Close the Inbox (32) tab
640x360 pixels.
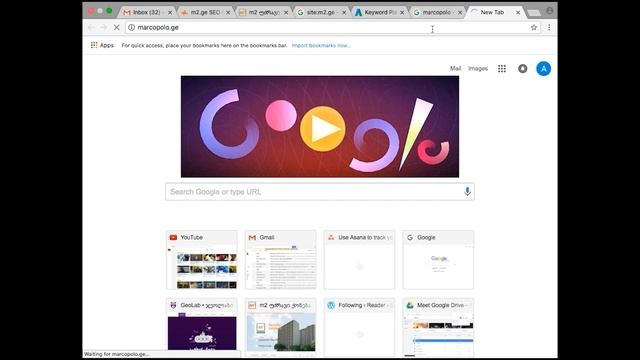[170, 13]
